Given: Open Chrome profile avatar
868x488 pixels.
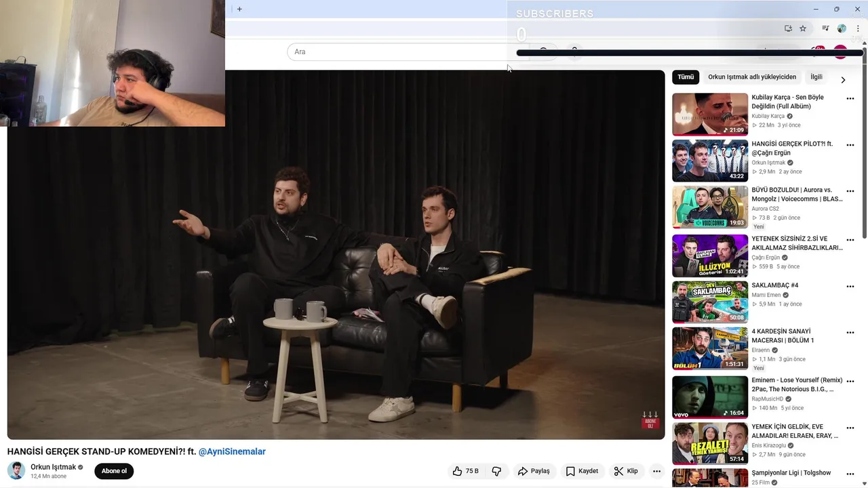Looking at the screenshot, I should [842, 28].
